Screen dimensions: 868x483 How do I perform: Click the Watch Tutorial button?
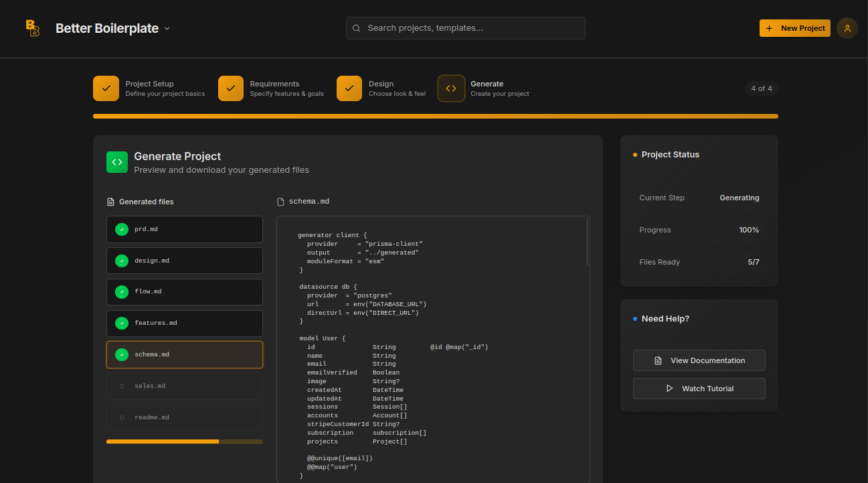coord(699,389)
